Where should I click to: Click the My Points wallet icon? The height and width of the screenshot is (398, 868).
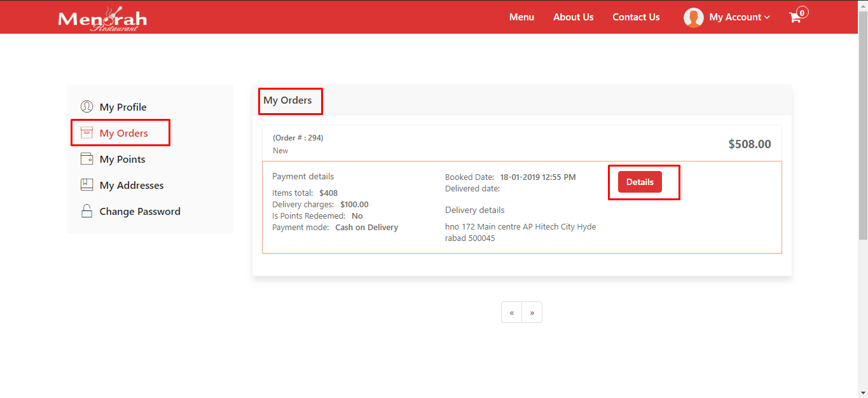coord(86,159)
